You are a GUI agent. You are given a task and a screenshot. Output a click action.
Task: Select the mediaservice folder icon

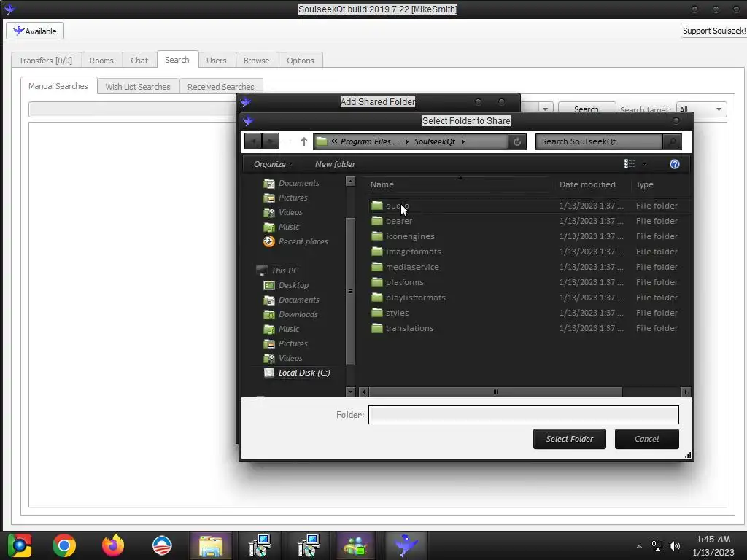point(377,267)
